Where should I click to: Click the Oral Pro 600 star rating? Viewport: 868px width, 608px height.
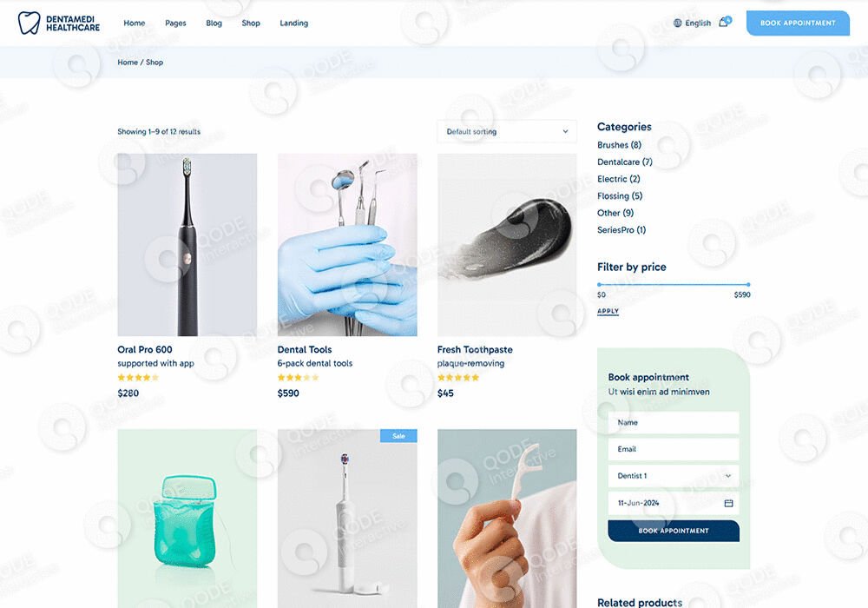(138, 378)
